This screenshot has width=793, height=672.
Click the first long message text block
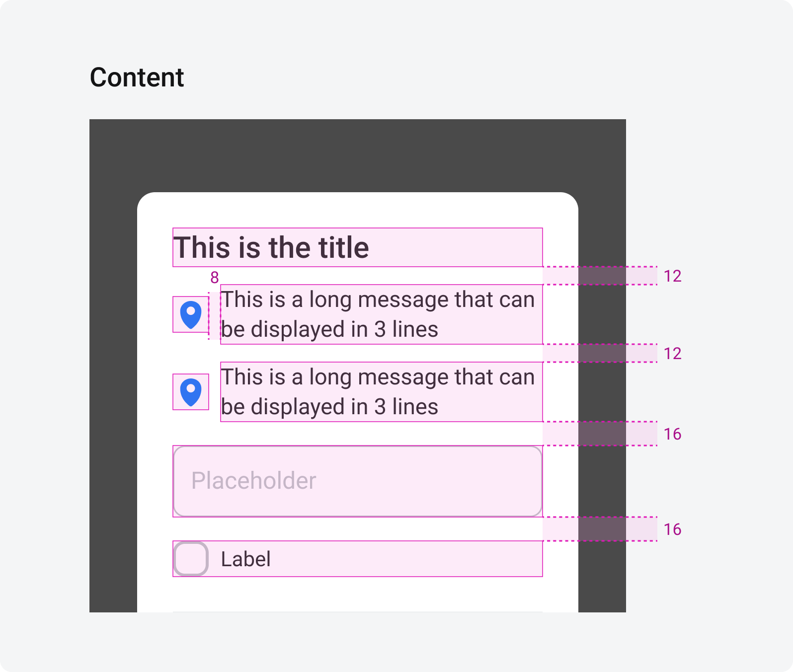click(379, 314)
